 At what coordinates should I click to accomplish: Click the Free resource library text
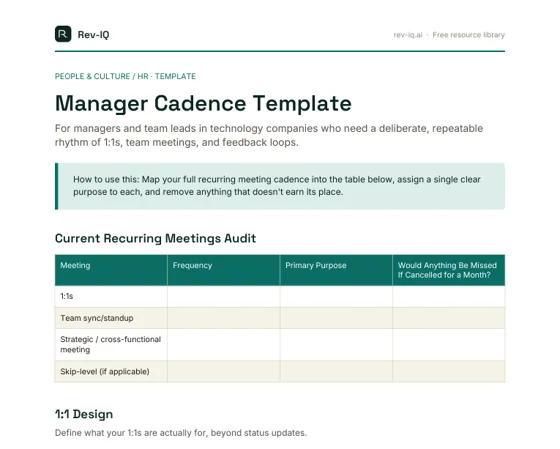click(x=469, y=35)
